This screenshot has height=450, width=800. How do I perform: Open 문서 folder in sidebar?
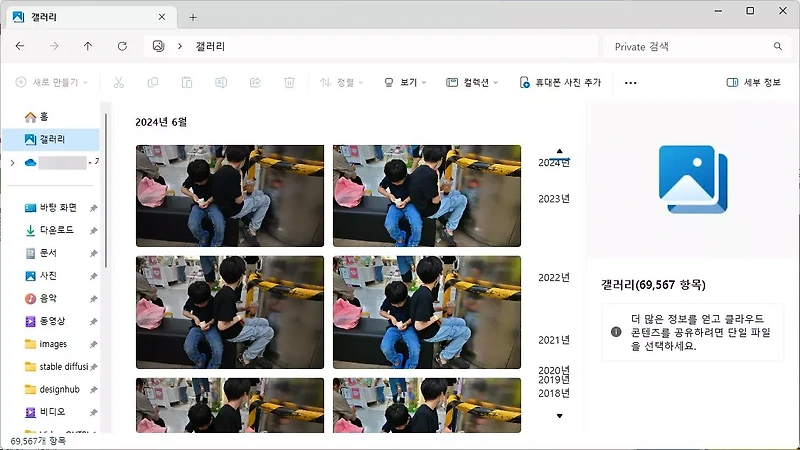(x=41, y=253)
